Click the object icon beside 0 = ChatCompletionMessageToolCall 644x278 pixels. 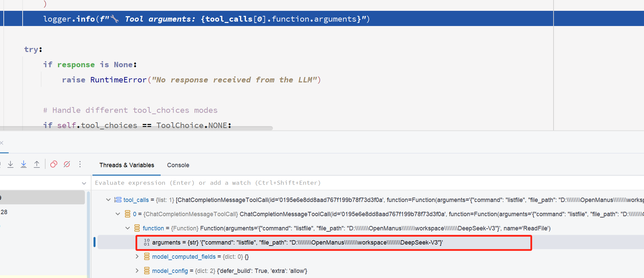128,214
